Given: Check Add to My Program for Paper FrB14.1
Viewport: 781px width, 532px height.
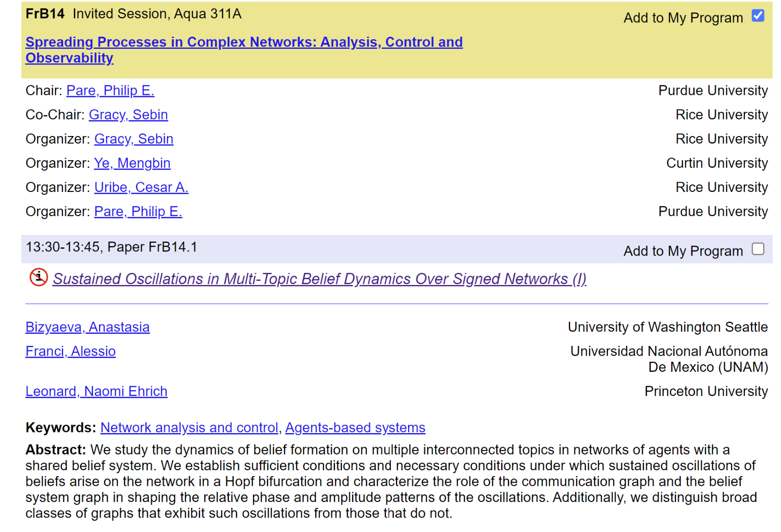Looking at the screenshot, I should (758, 249).
